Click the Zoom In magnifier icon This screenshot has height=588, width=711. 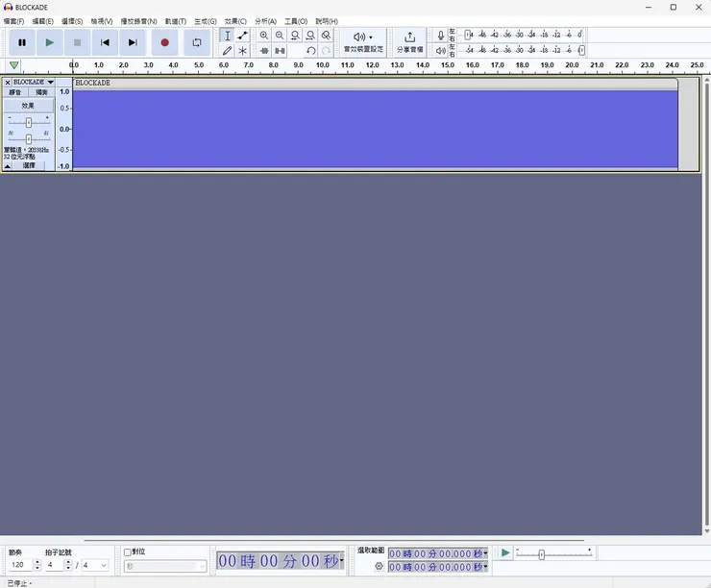pos(264,36)
